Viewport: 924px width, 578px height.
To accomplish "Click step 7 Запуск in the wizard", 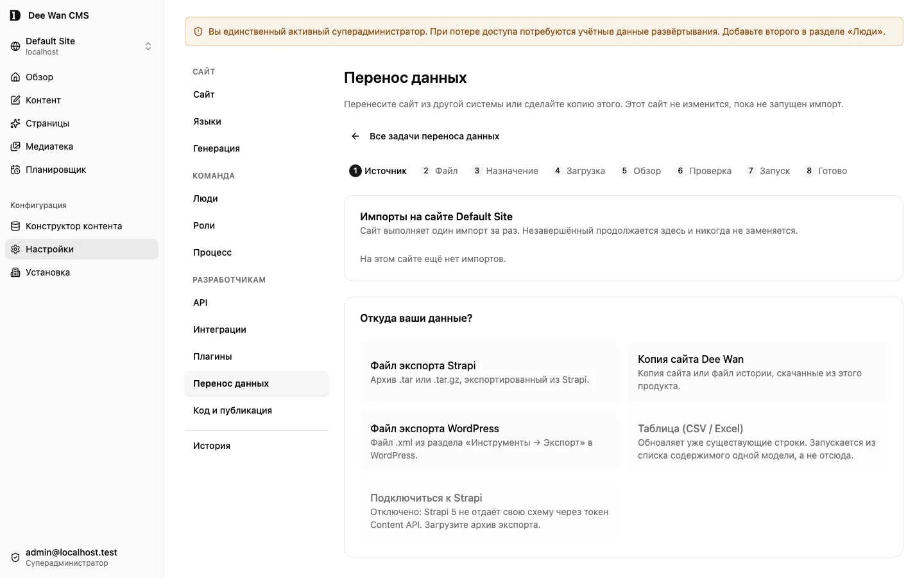I will [768, 171].
